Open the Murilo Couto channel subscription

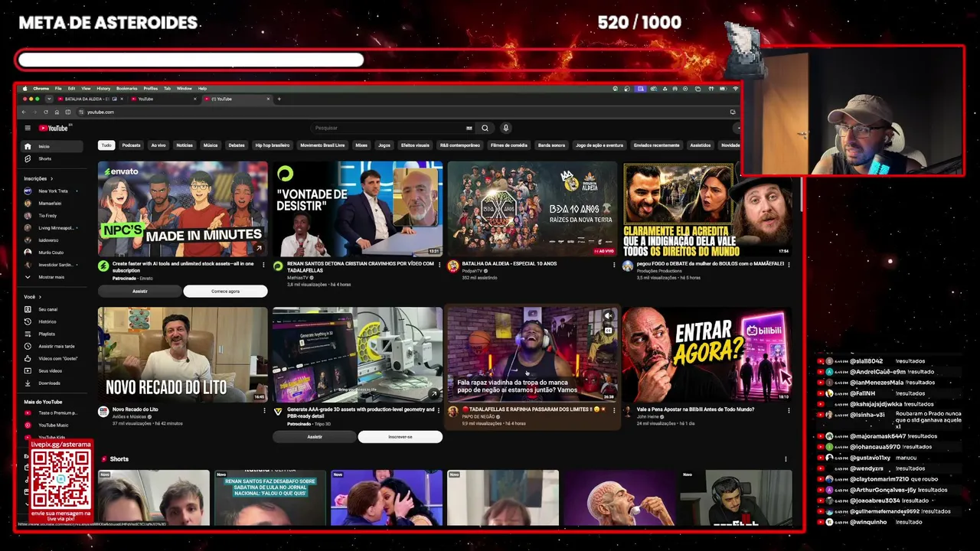(51, 253)
